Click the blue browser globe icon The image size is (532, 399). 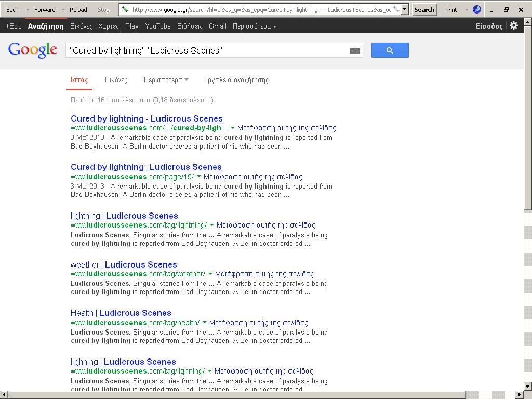[x=477, y=9]
